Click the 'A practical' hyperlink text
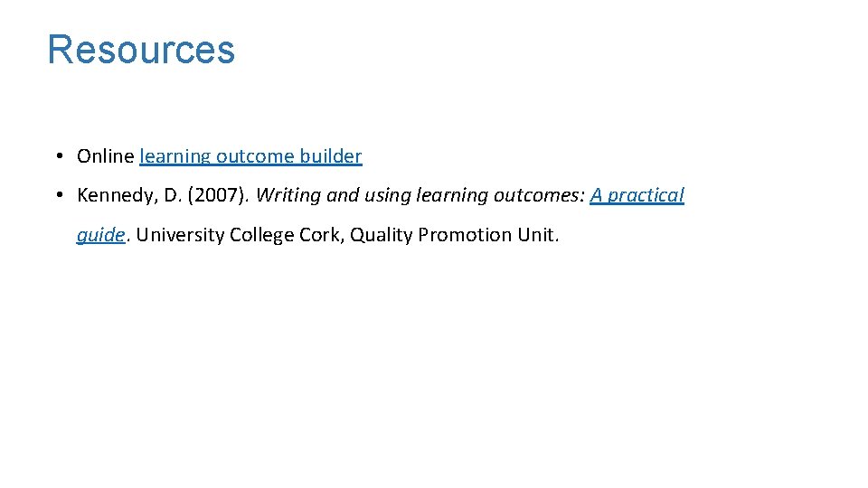Viewport: 868px width, 488px height. 637,195
